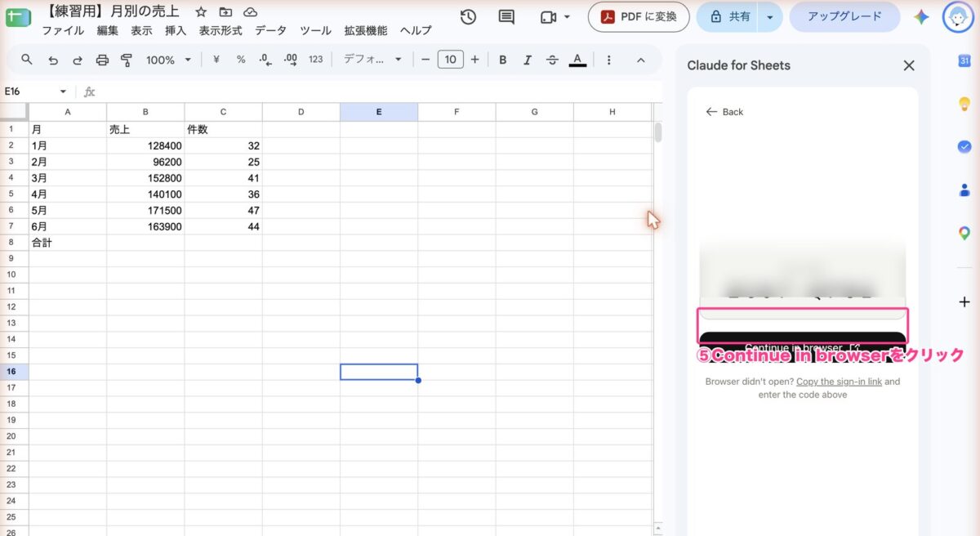The image size is (980, 536).
Task: Decrease decimal places
Action: coord(265,60)
